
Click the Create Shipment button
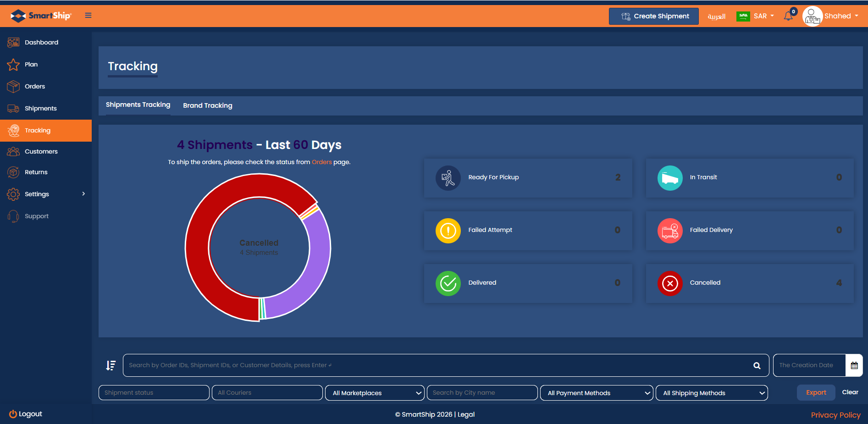point(653,16)
